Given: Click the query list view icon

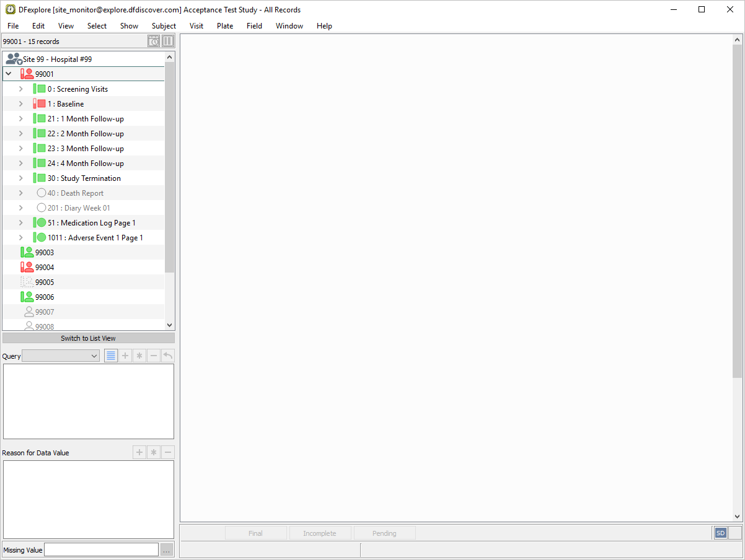Looking at the screenshot, I should coord(111,356).
